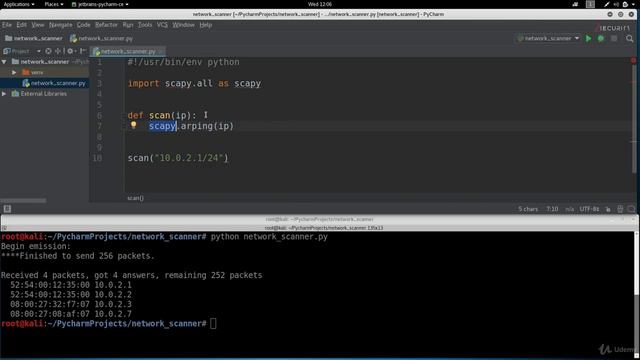Click the network_scanner.py breadcrumb in navigation bar
Screen dimensions: 640x360
[101, 38]
